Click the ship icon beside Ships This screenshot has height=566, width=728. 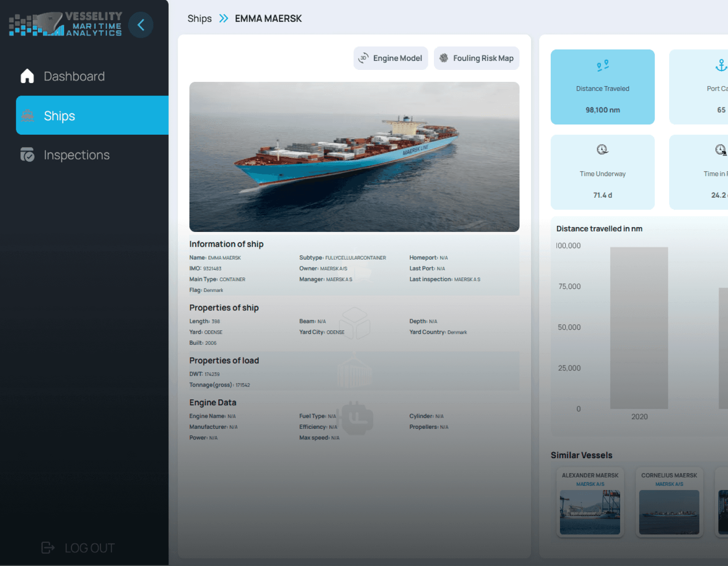[x=28, y=116]
